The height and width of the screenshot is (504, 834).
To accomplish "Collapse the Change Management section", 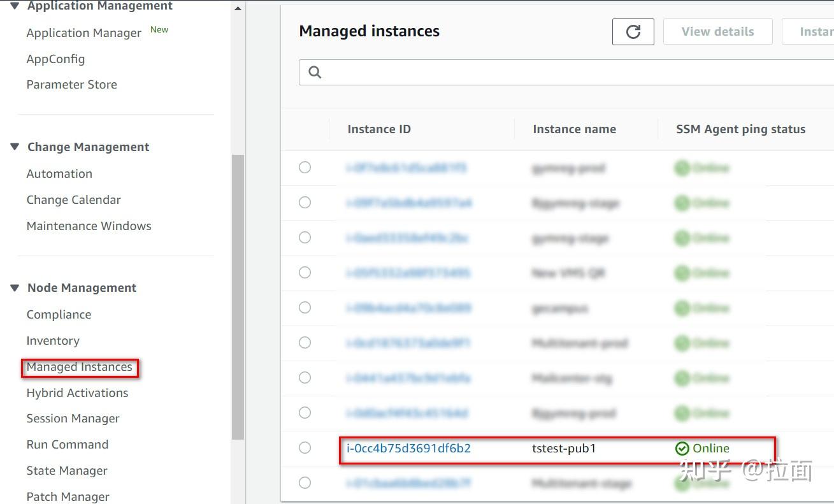I will coord(14,146).
